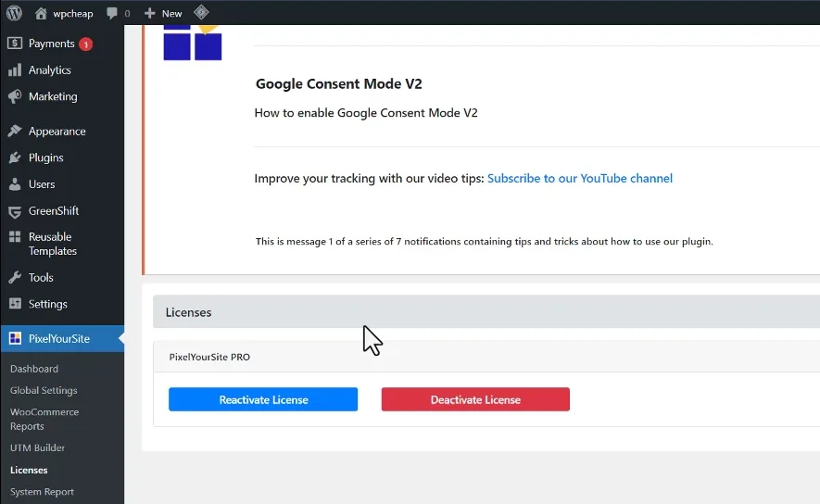Select the Licenses submenu item
This screenshot has width=820, height=504.
pyautogui.click(x=29, y=470)
